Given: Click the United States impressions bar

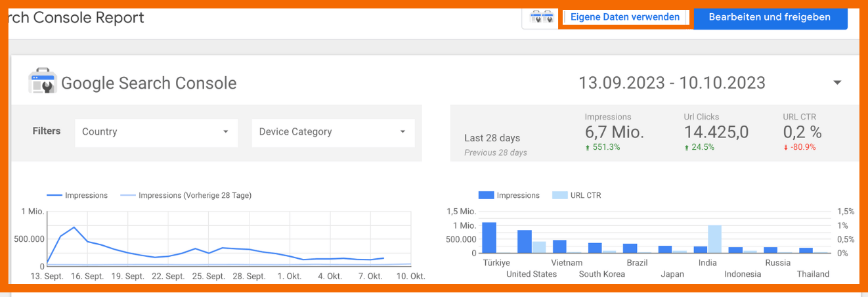Looking at the screenshot, I should 525,242.
